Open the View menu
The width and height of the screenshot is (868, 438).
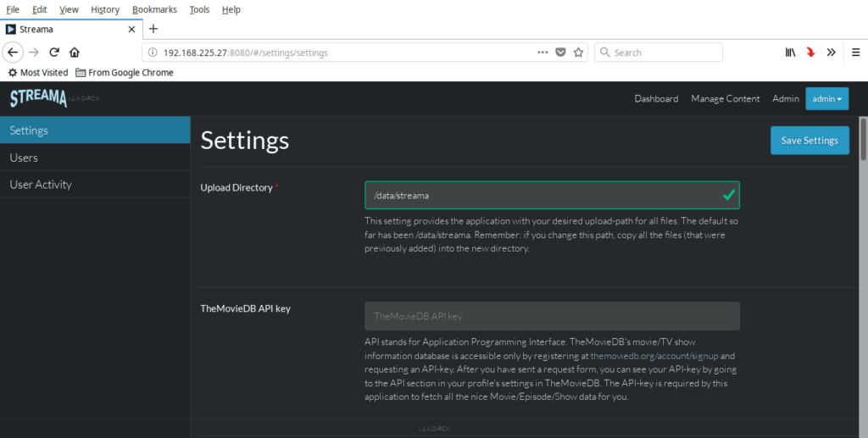(x=69, y=9)
